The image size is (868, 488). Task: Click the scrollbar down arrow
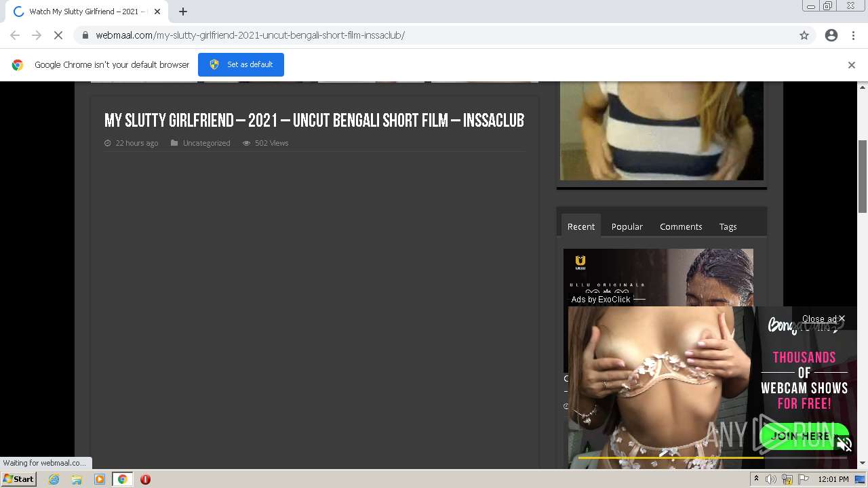pyautogui.click(x=863, y=463)
